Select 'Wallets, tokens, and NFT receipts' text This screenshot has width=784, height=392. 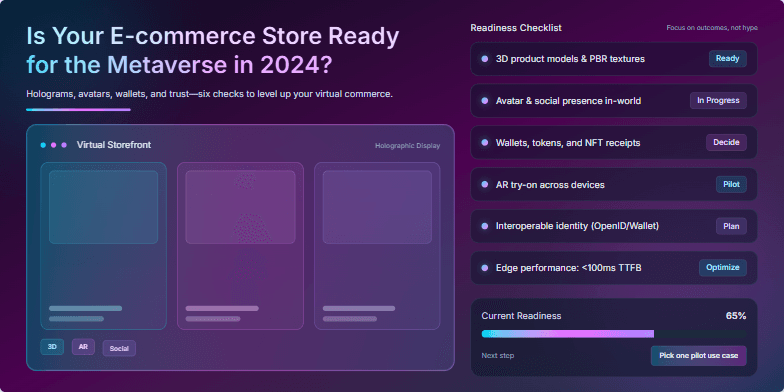click(568, 143)
